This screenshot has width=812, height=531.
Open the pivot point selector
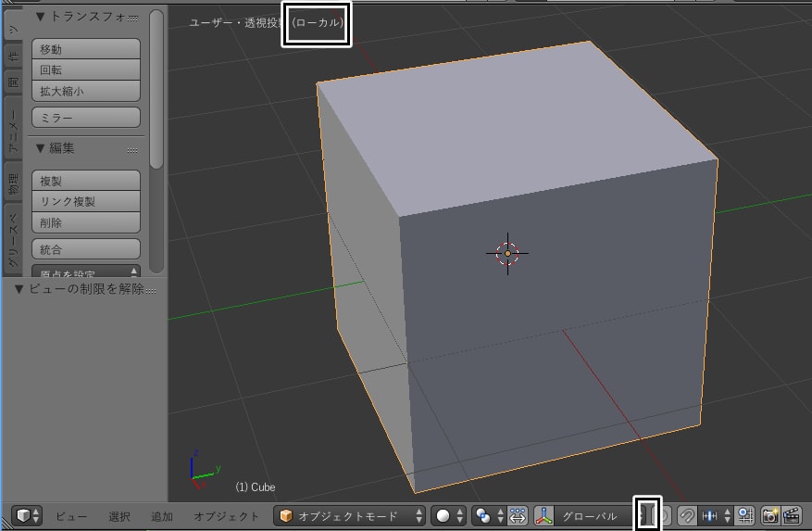point(488,515)
